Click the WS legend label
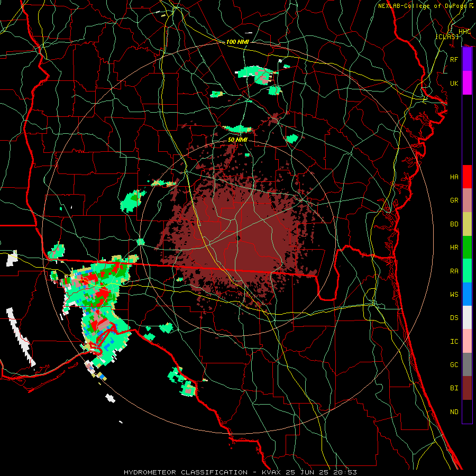The height and width of the screenshot is (476, 476). point(454,295)
